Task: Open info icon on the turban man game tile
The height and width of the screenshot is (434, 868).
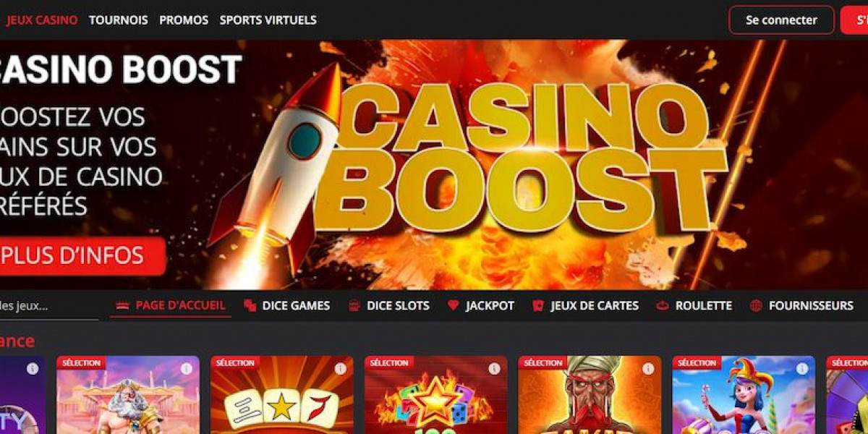Action: [x=648, y=369]
